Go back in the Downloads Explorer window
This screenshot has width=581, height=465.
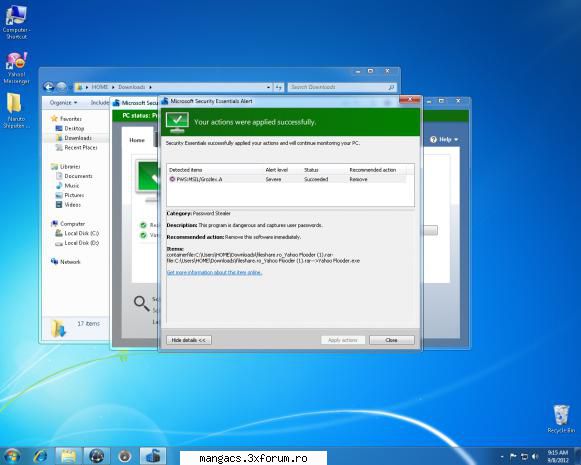pyautogui.click(x=49, y=87)
